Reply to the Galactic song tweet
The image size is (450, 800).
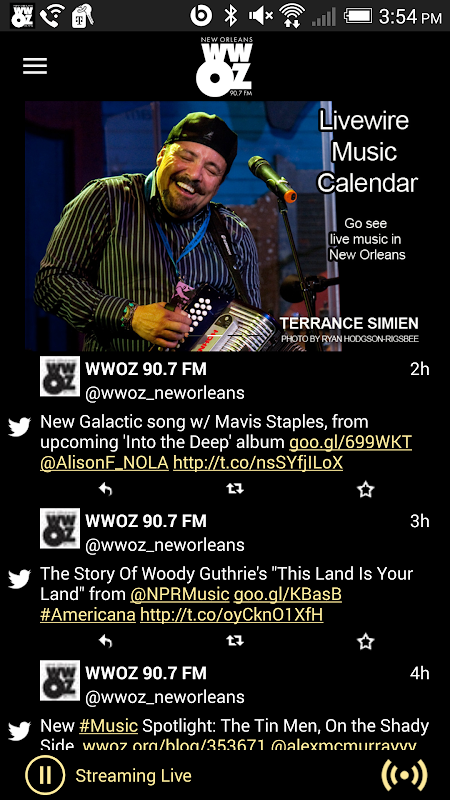click(105, 489)
